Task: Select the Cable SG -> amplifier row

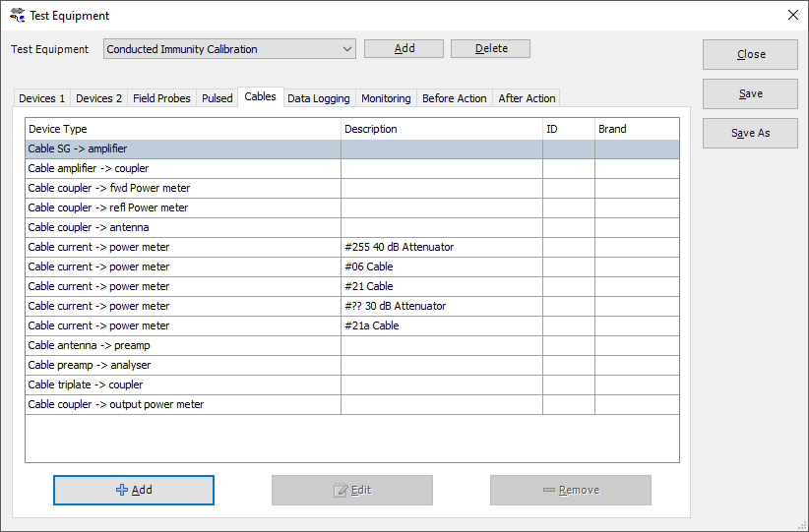Action: [352, 149]
